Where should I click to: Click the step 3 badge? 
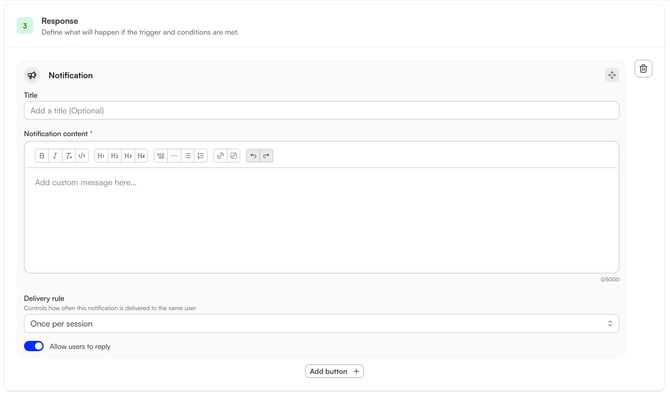(x=25, y=26)
